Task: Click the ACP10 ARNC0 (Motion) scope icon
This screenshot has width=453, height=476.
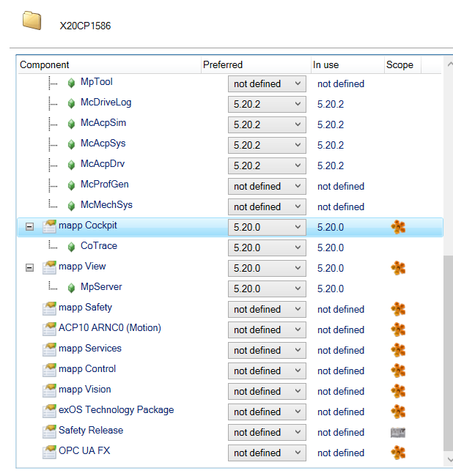Action: click(x=398, y=330)
